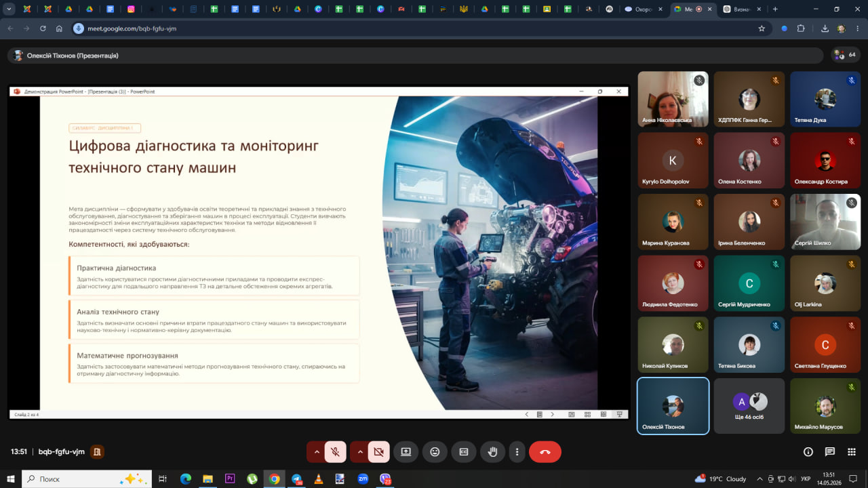Leave the call with the red button
Screen dimensions: 868x488
[x=545, y=451]
